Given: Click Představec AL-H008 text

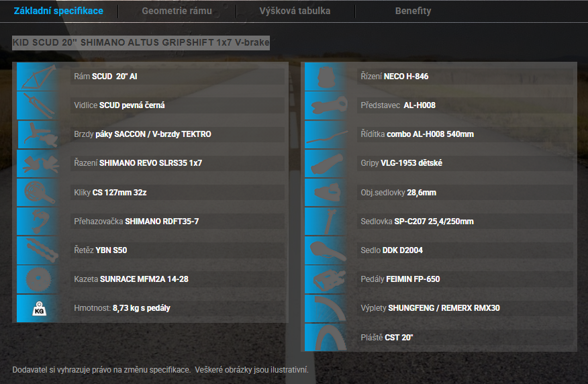Looking at the screenshot, I should point(398,105).
